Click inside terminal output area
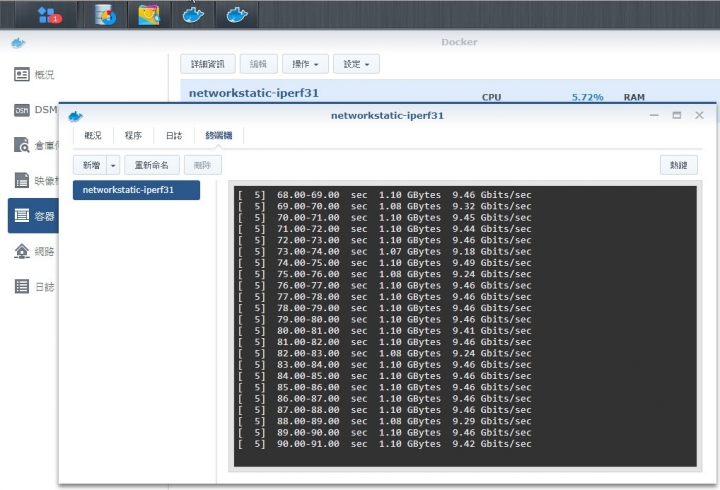This screenshot has height=490, width=720. (x=465, y=327)
